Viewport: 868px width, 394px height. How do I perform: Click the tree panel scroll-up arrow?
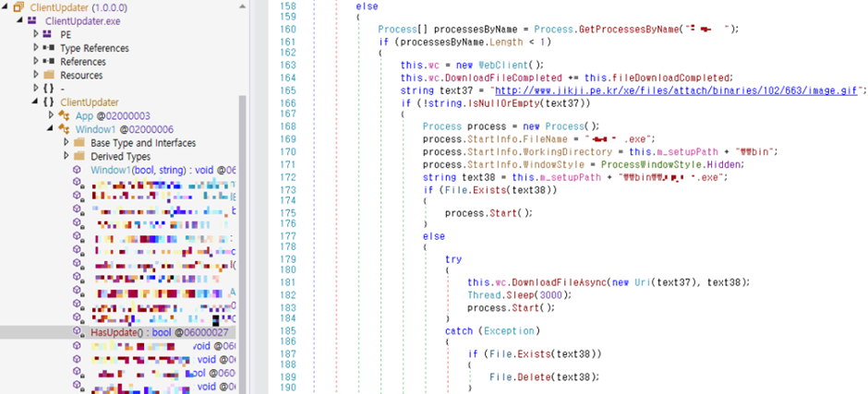[x=243, y=6]
